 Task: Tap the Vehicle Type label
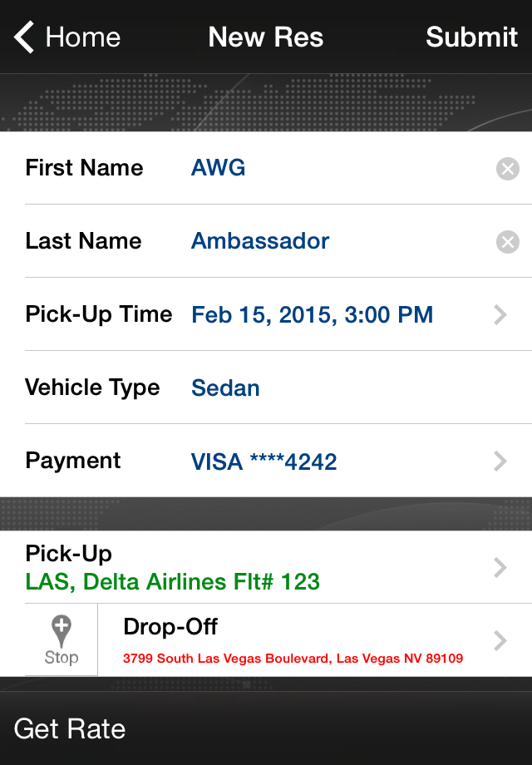(x=92, y=387)
